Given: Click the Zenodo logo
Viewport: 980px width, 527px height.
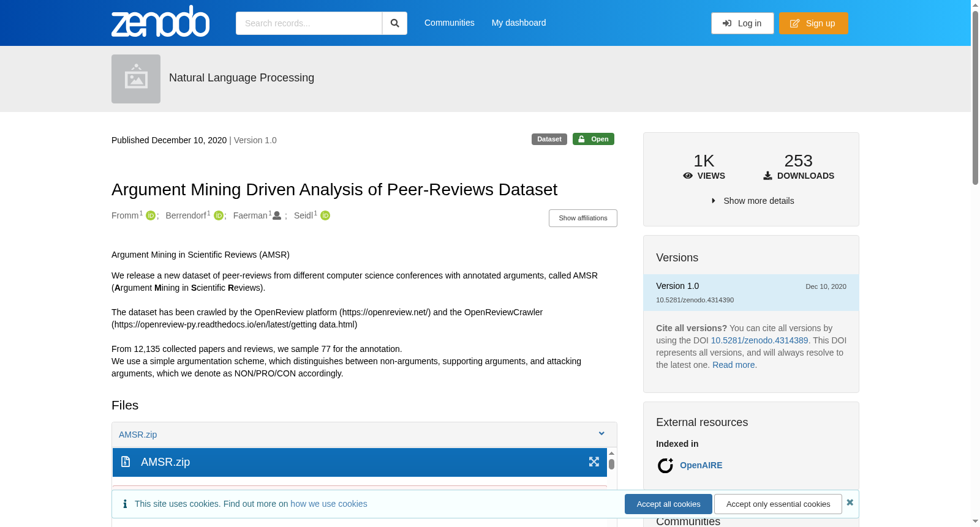Looking at the screenshot, I should [x=160, y=21].
